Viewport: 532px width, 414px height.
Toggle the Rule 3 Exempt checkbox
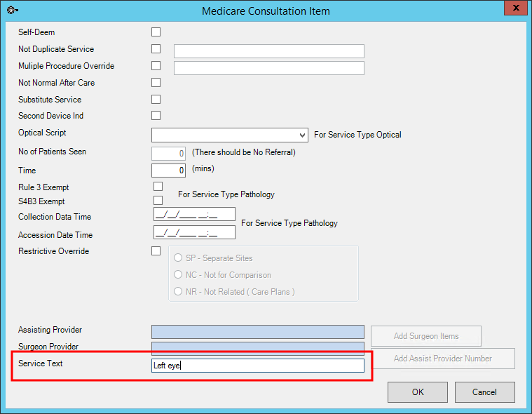click(x=158, y=187)
